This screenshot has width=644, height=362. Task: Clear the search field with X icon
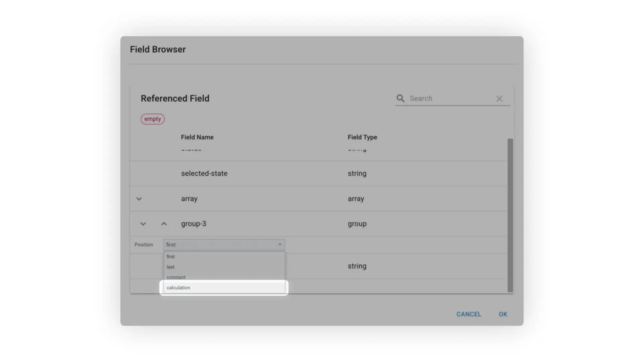[499, 99]
